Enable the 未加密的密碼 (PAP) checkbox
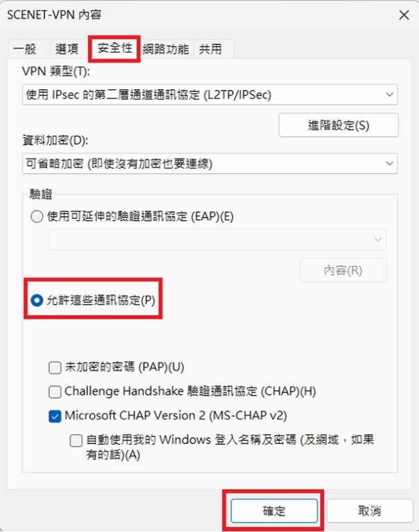 click(55, 367)
